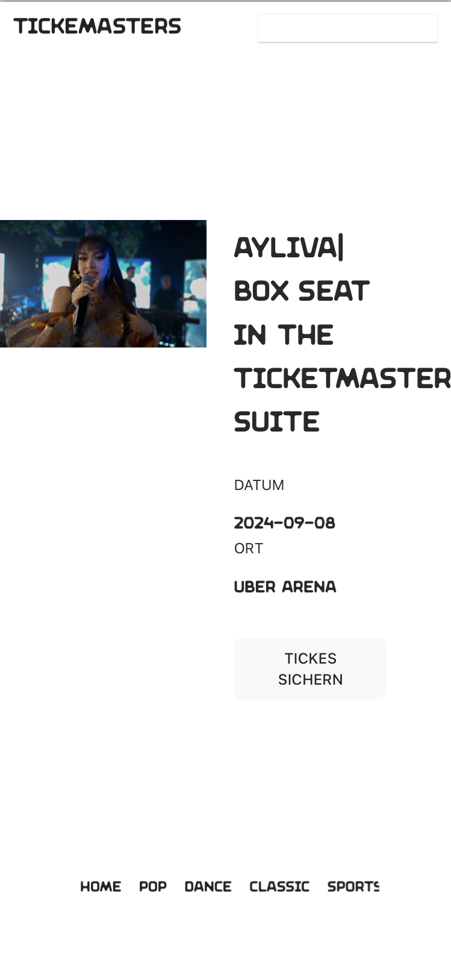Select the CLASSIC category in the footer
Screen dimensions: 451x980
point(279,886)
